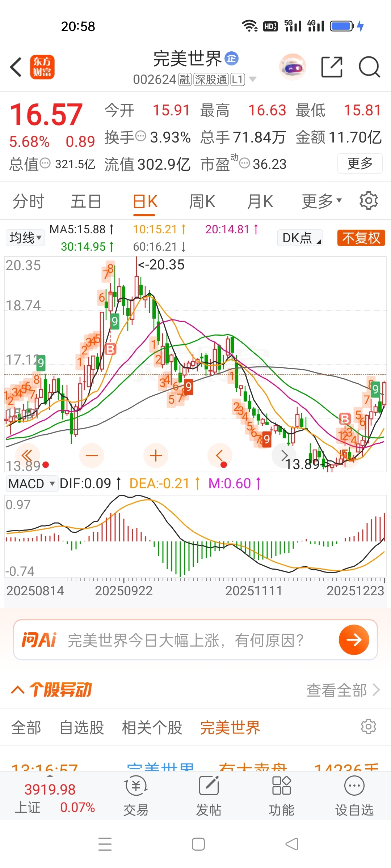The height and width of the screenshot is (868, 391).
Task: Switch to the 月K tab
Action: (x=260, y=201)
